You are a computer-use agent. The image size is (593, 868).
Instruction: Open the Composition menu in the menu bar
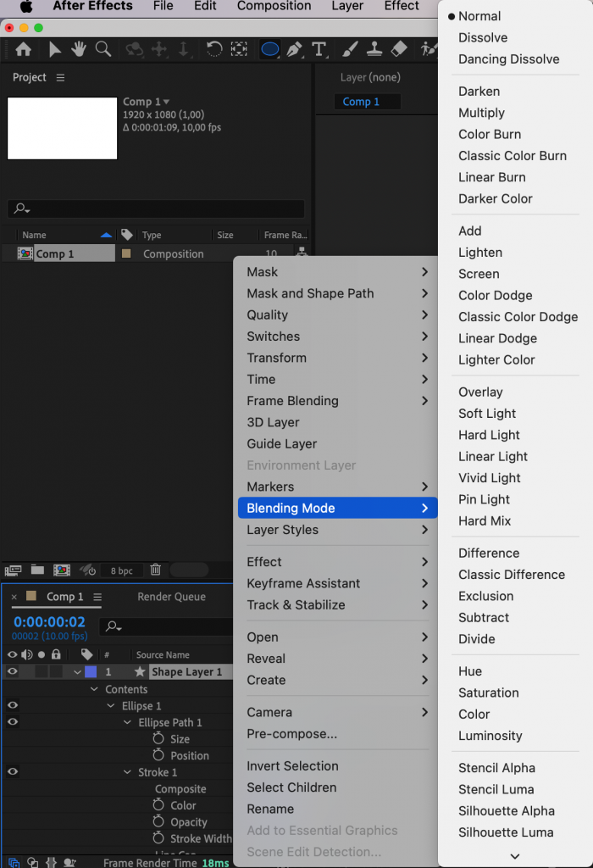274,6
